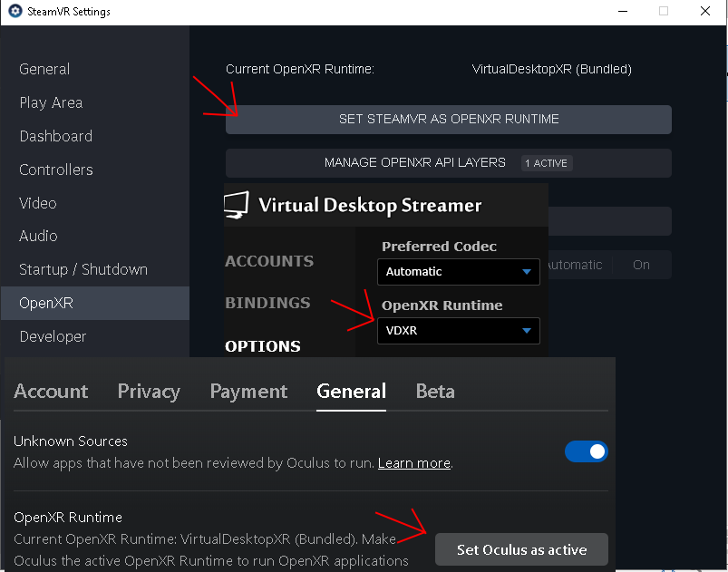Open the OpenXR Runtime VDXR dropdown
Screen dimensions: 728x572
458,331
